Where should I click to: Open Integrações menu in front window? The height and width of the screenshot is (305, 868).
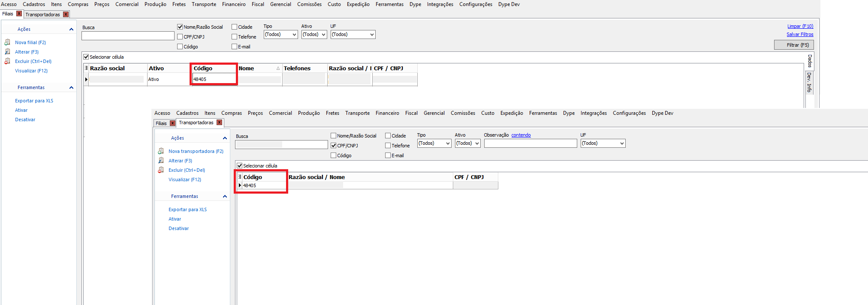pyautogui.click(x=594, y=113)
